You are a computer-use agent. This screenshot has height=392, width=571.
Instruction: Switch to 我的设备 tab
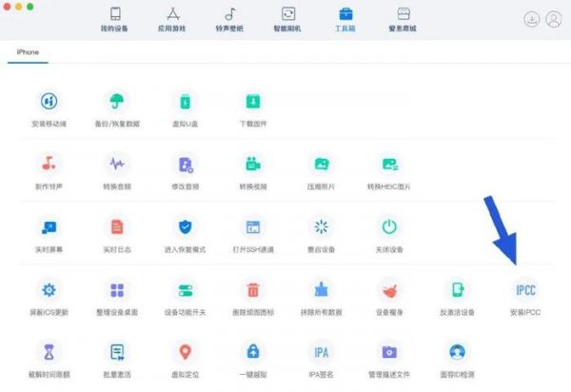tap(115, 19)
